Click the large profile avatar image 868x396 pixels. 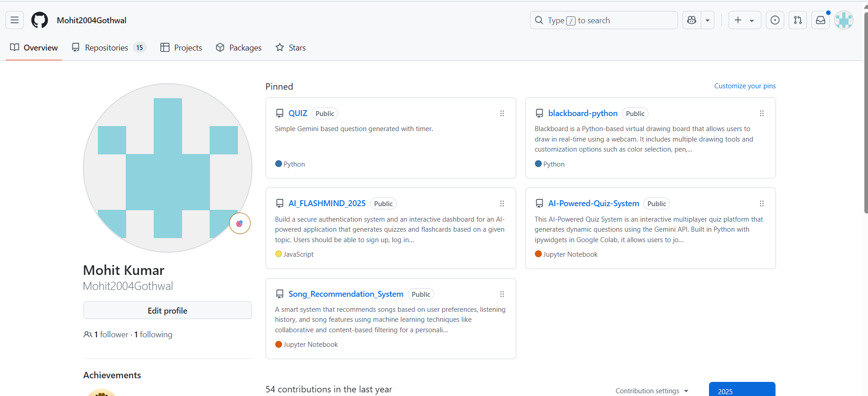168,168
